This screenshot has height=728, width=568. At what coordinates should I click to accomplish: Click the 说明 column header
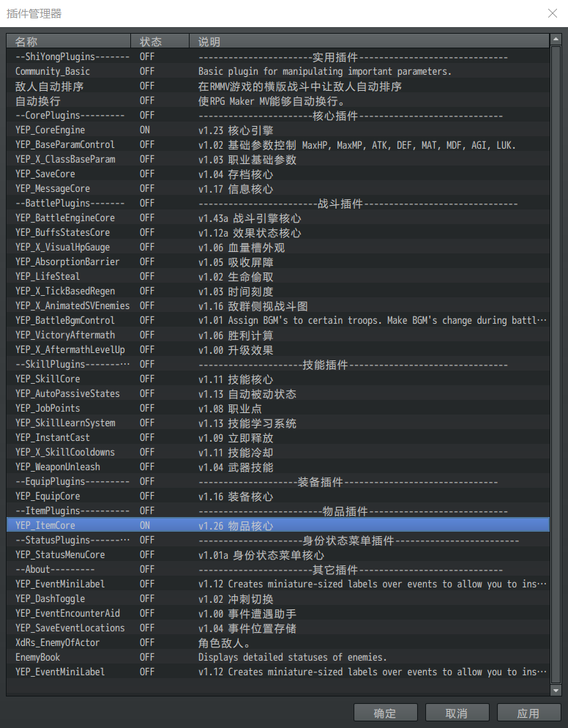[369, 41]
